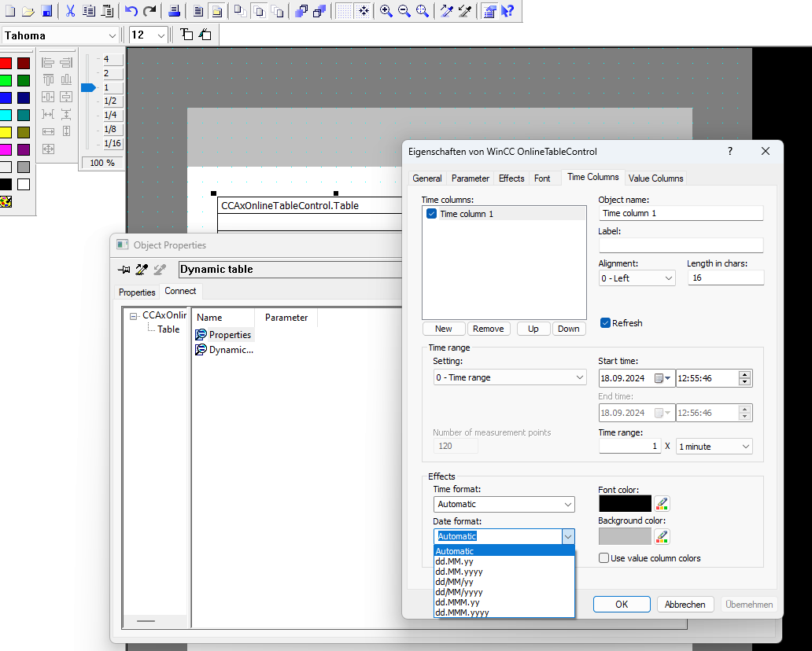Click the pin icon in Object Properties
812x651 pixels.
[124, 270]
